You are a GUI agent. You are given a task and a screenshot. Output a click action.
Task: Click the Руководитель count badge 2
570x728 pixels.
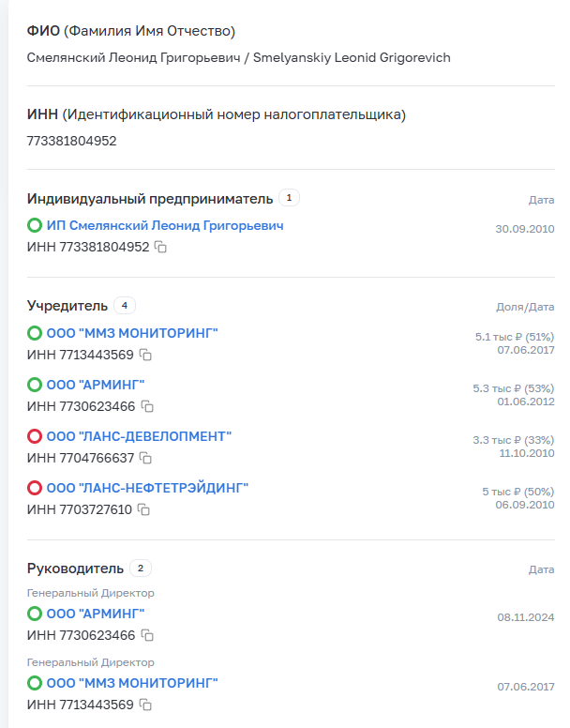[140, 569]
